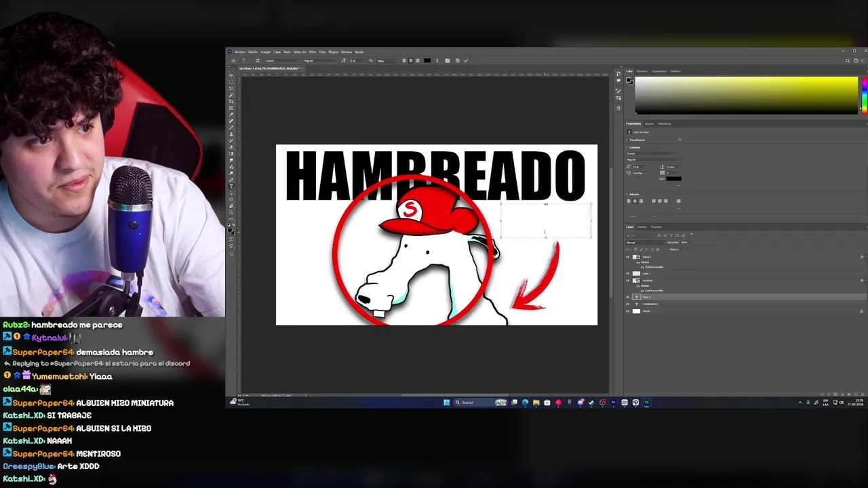
Task: Switch to the Canales tab
Action: pyautogui.click(x=642, y=227)
